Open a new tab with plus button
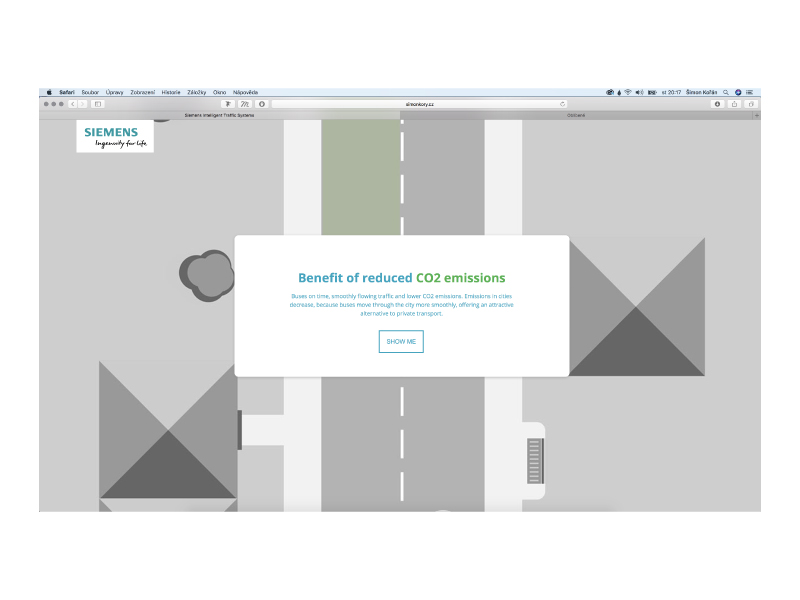Screen dimensions: 800x600 pos(756,115)
